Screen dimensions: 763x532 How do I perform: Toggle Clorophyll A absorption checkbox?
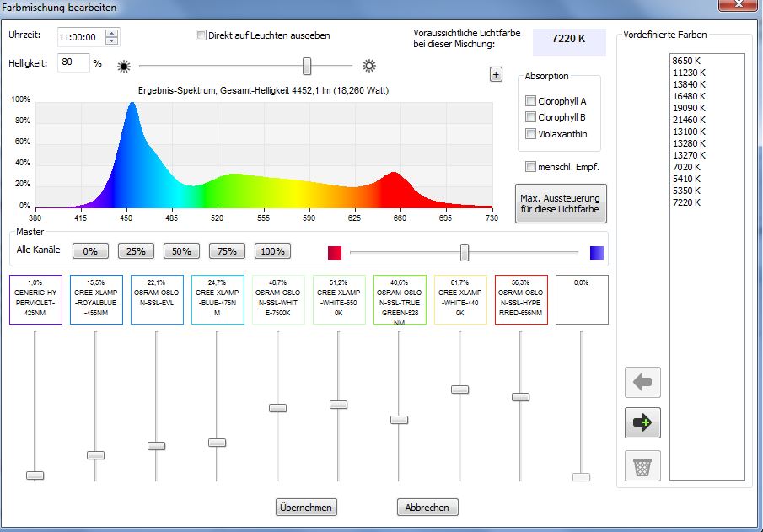tap(530, 101)
